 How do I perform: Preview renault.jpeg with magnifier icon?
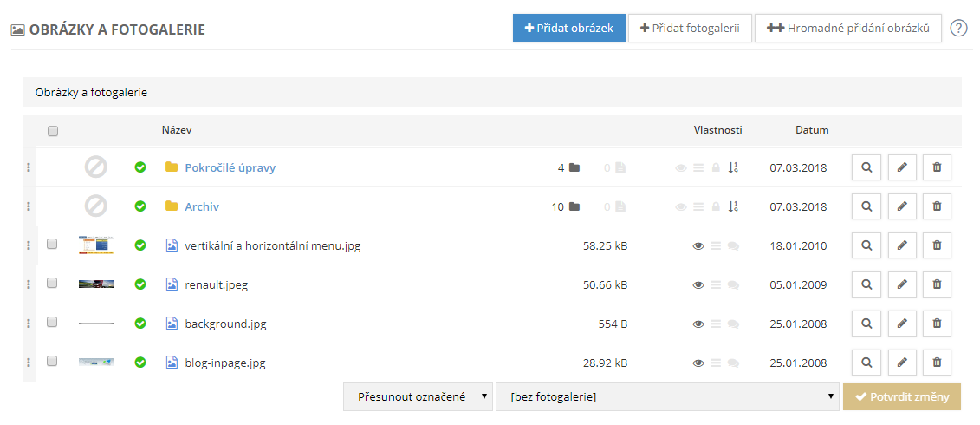866,284
